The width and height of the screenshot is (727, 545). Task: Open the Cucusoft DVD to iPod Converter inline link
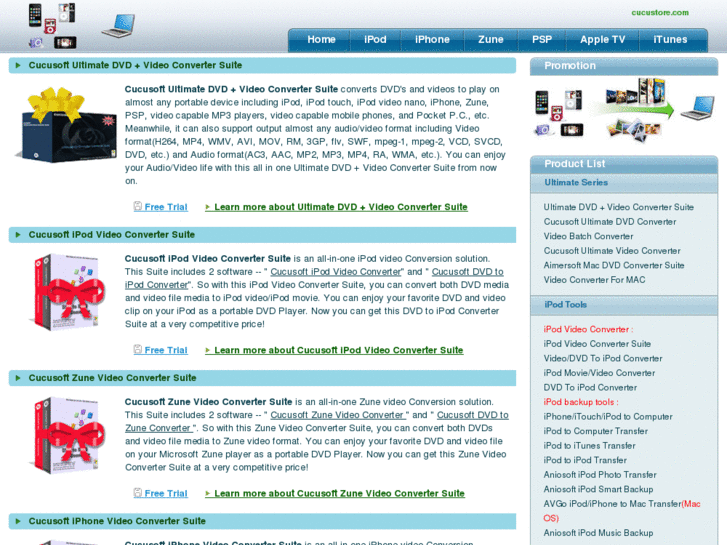[467, 272]
